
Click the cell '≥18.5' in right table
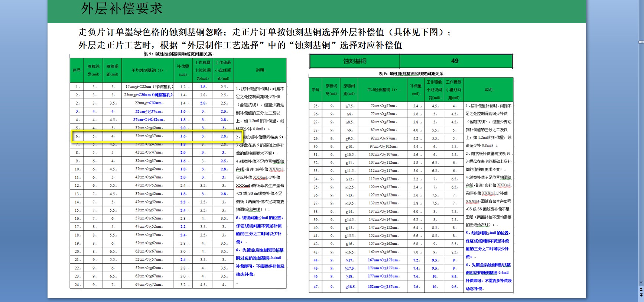[x=349, y=287]
